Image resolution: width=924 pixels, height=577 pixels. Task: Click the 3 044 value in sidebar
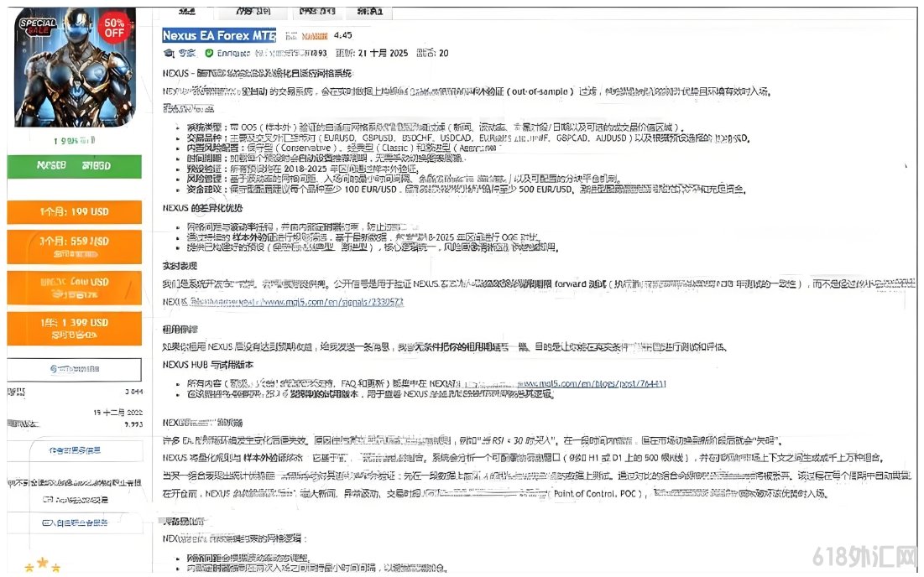(133, 392)
